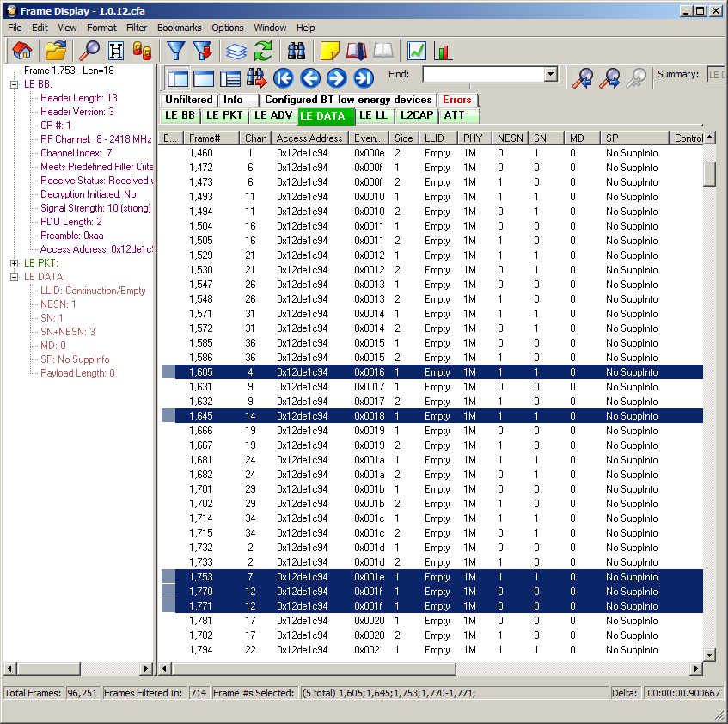Click the binoculars with red arrow icon
Screen dimensions: 728x724
pyautogui.click(x=256, y=78)
